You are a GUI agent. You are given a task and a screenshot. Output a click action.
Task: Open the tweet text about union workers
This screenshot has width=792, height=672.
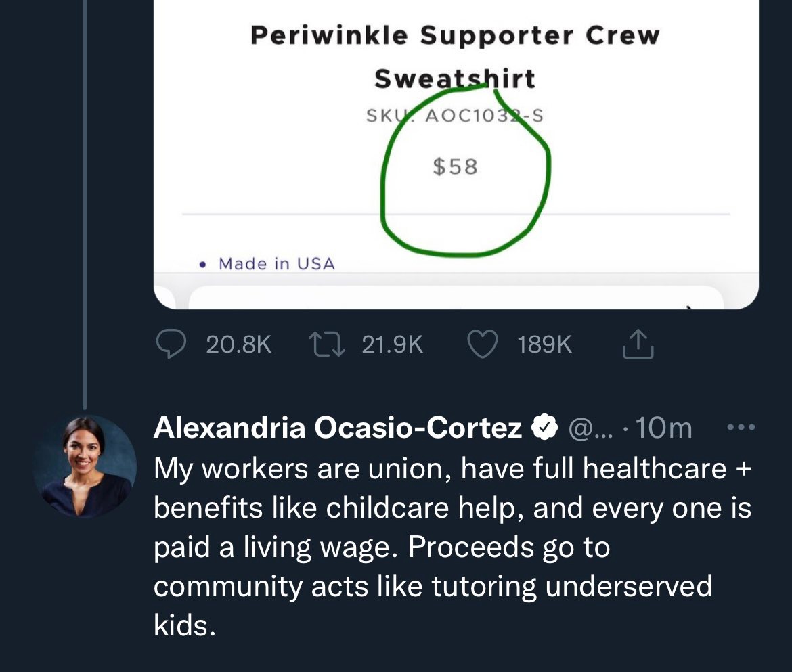click(x=453, y=547)
